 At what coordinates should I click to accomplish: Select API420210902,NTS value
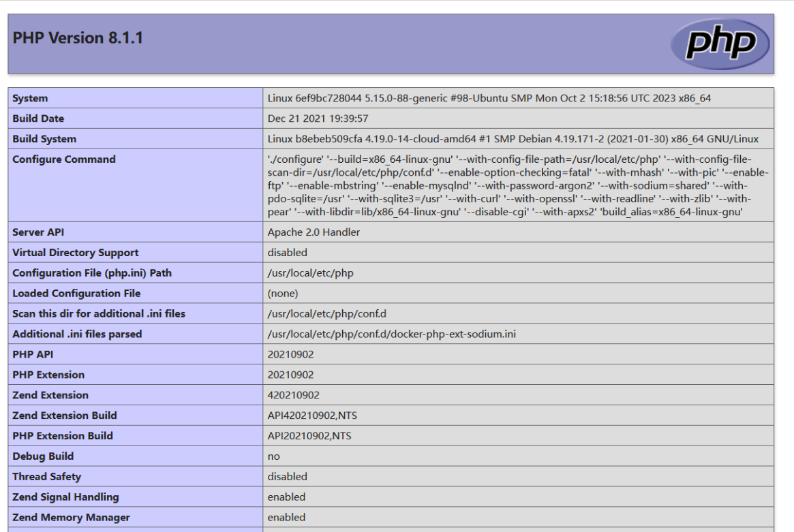pos(312,415)
